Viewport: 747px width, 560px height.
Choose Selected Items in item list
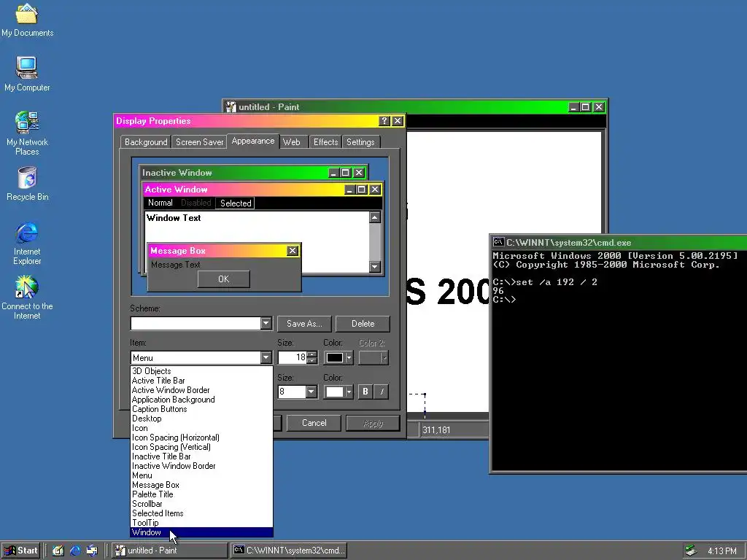point(201,513)
